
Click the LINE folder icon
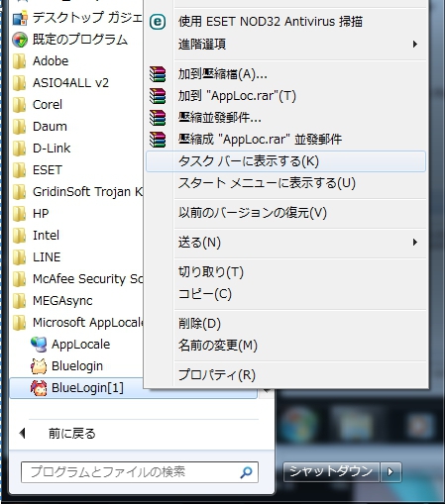[x=19, y=257]
